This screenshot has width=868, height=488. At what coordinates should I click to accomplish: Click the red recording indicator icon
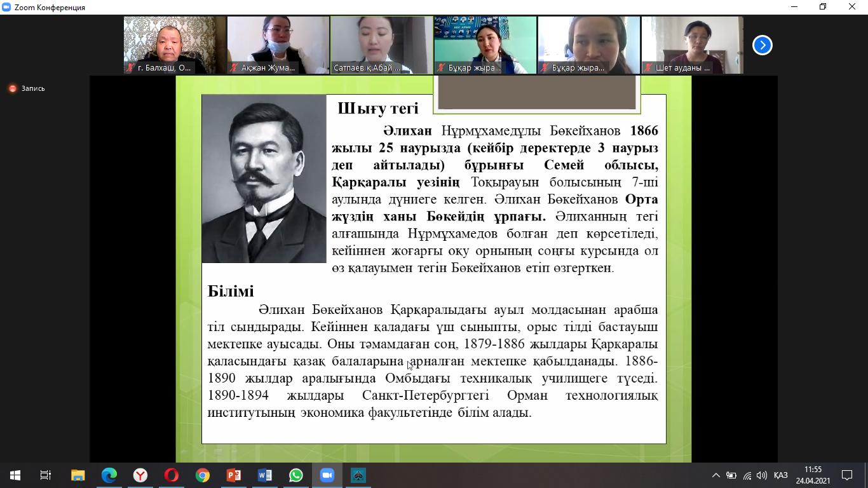pos(12,89)
